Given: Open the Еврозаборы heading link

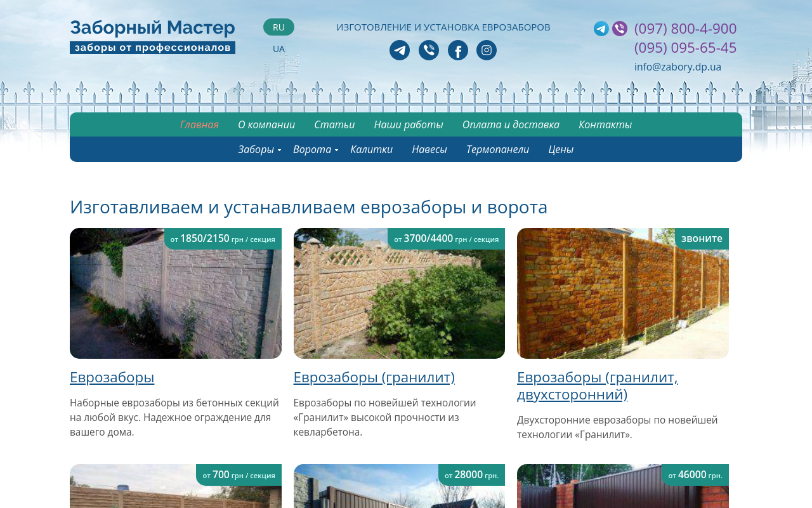Looking at the screenshot, I should (x=112, y=377).
